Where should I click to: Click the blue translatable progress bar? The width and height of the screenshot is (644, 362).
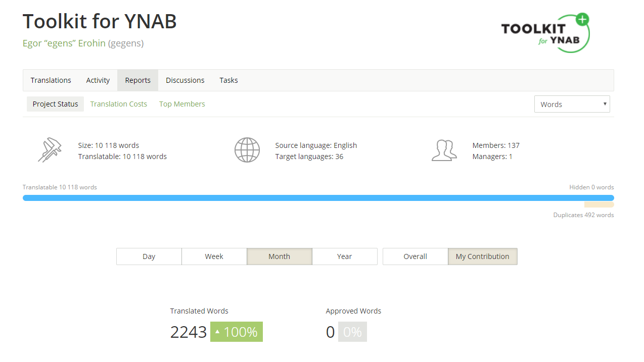click(x=318, y=198)
